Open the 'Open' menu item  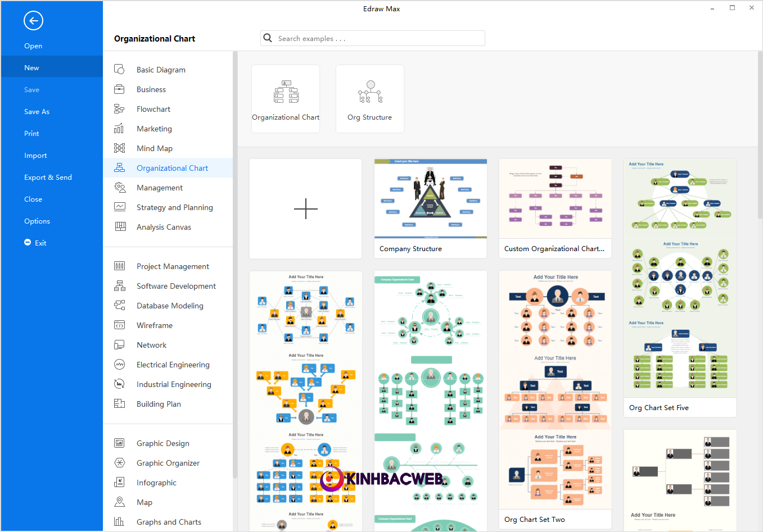[33, 46]
